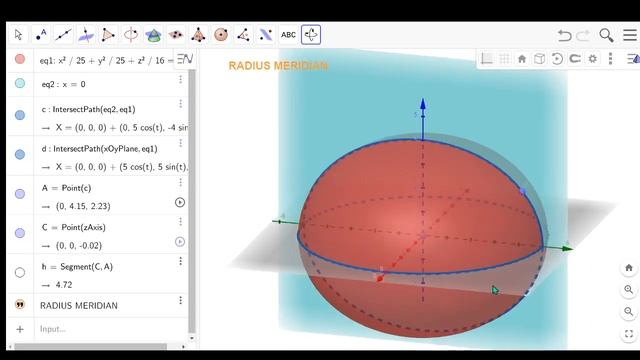The width and height of the screenshot is (640, 360).
Task: Click the algebra panel horizontal scrollbar
Action: pos(91,347)
